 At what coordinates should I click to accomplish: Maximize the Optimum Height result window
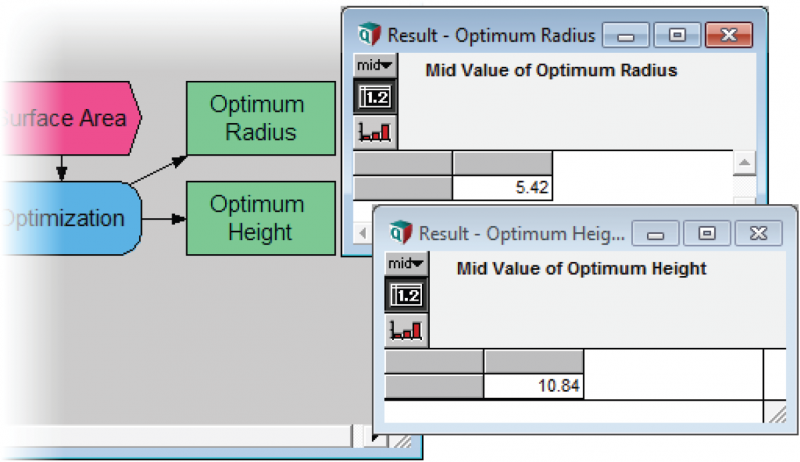click(x=707, y=234)
